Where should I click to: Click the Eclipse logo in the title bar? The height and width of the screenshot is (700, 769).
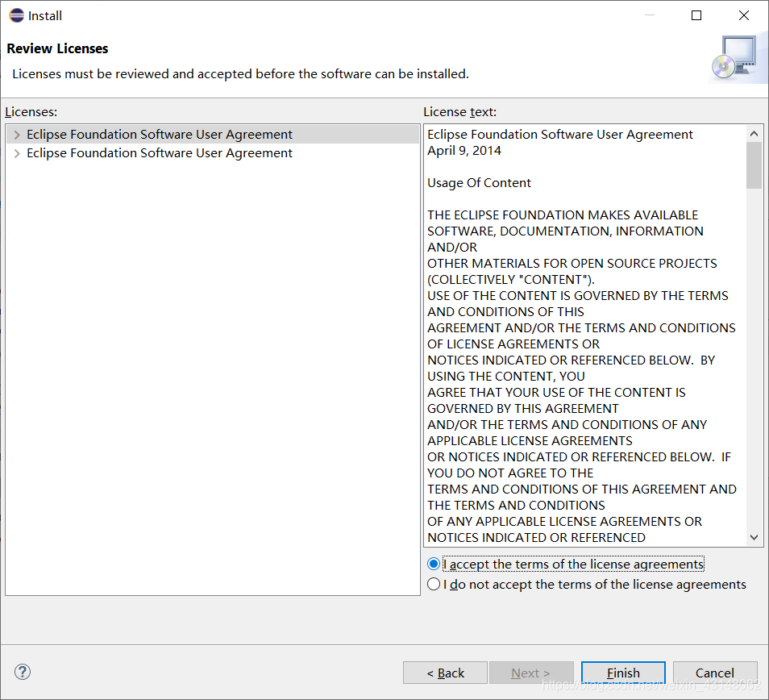pyautogui.click(x=17, y=15)
